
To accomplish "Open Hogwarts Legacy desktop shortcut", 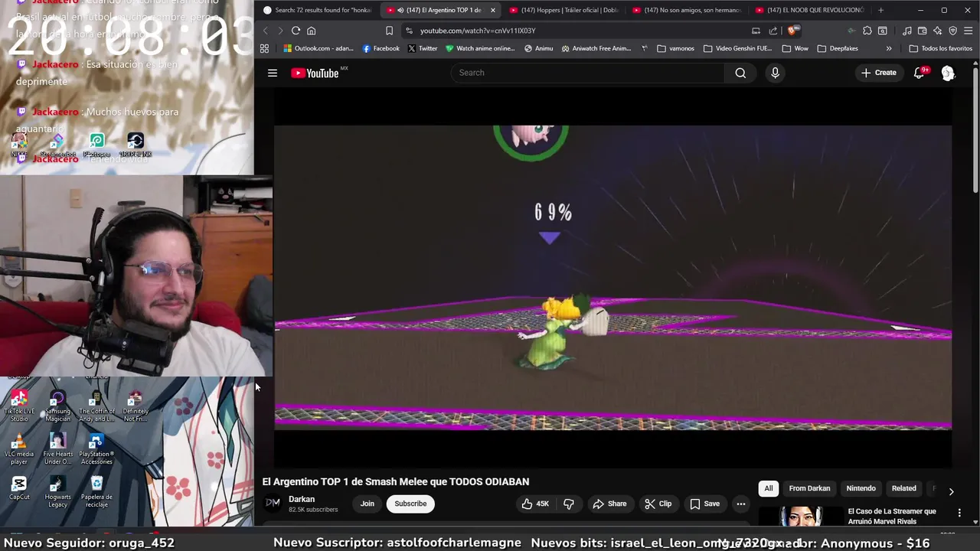I will 57,491.
